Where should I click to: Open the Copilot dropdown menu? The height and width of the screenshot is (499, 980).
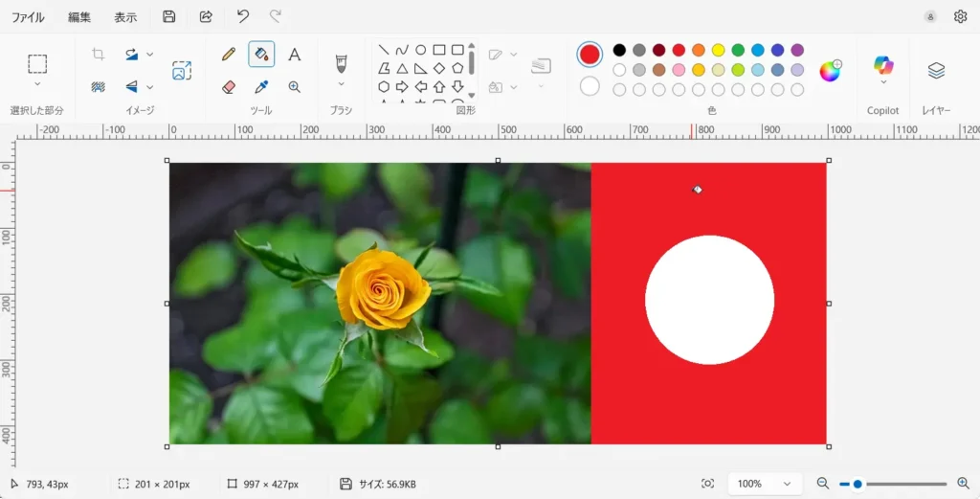pos(883,82)
